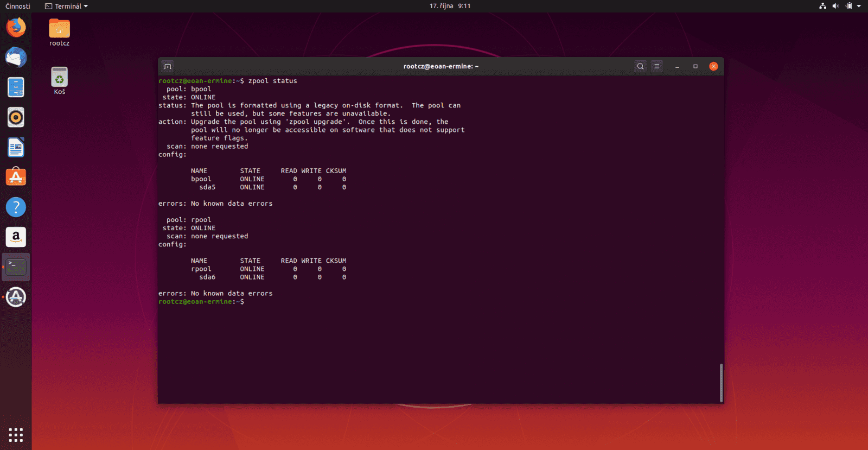Open the rootcz home folder on desktop
Image resolution: width=868 pixels, height=450 pixels.
tap(59, 33)
